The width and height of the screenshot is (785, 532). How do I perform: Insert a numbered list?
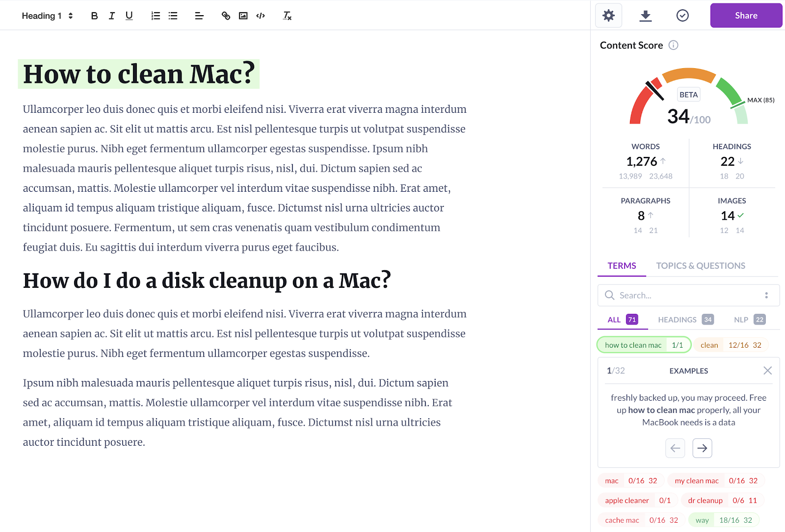point(155,15)
